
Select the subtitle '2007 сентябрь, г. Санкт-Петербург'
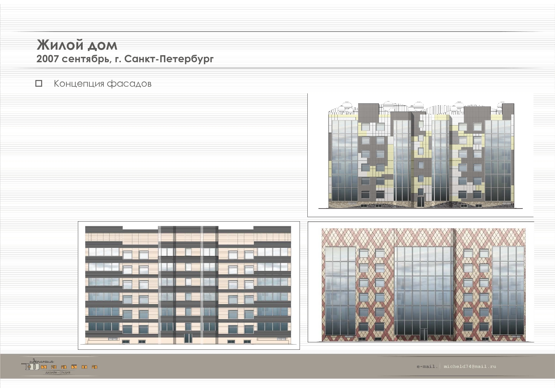125,59
